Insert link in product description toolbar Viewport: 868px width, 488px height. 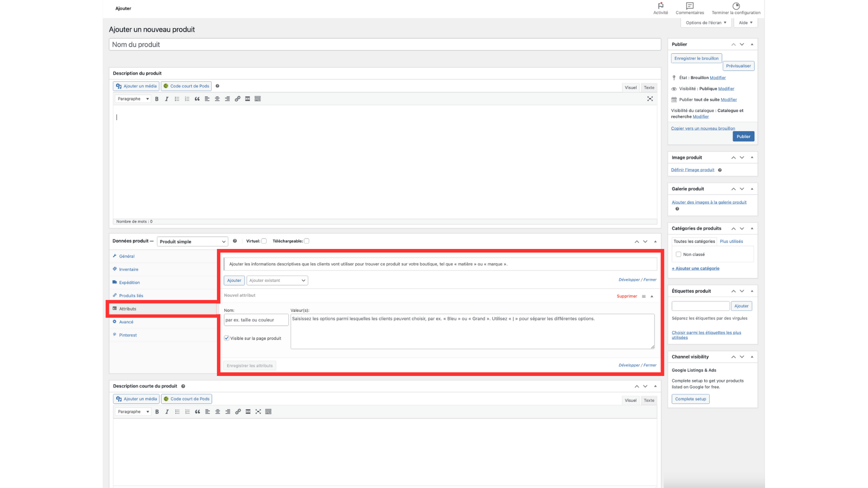[237, 99]
